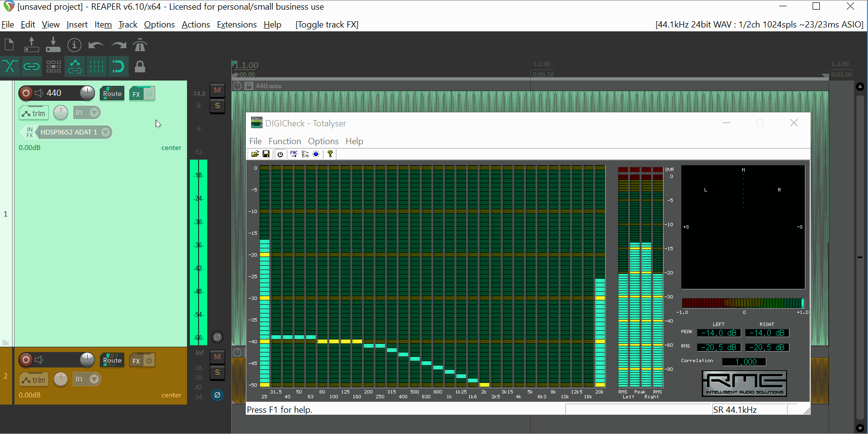Click the yellow question mark help icon
868x434 pixels.
[330, 154]
